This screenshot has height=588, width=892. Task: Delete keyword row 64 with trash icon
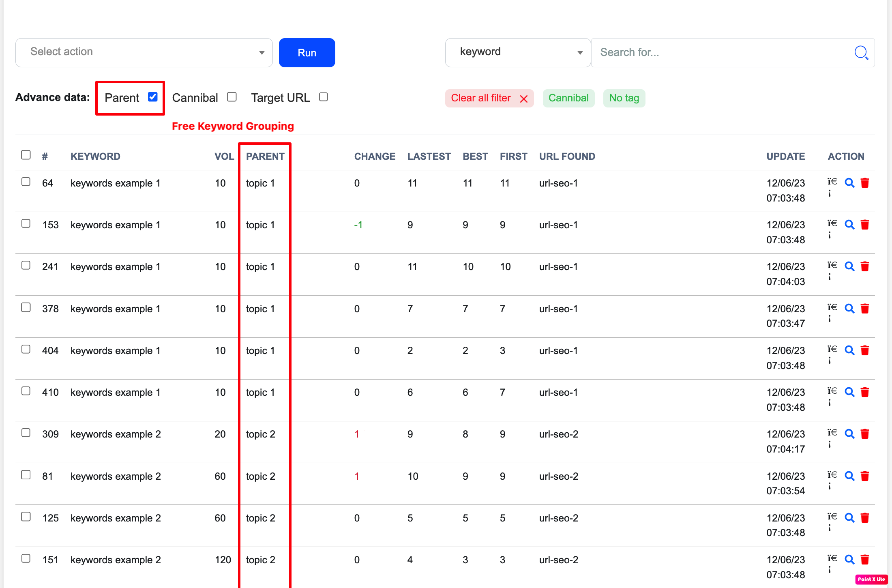pyautogui.click(x=865, y=183)
